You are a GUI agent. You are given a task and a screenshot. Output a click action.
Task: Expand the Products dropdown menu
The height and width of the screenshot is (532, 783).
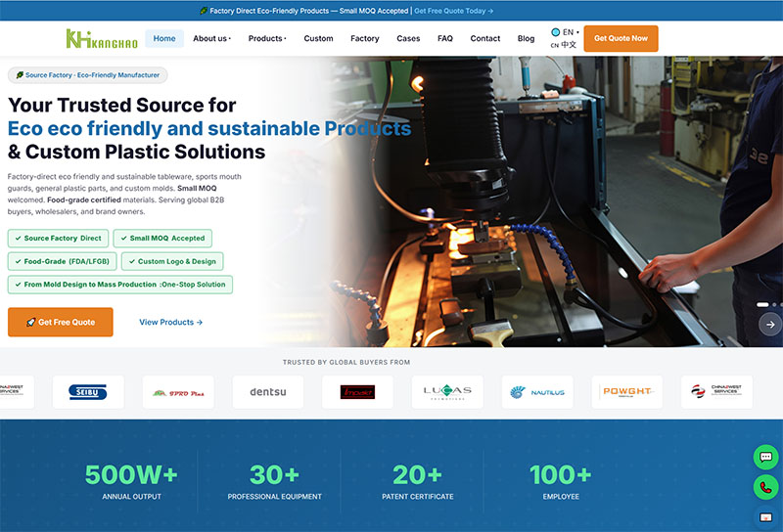coord(267,38)
